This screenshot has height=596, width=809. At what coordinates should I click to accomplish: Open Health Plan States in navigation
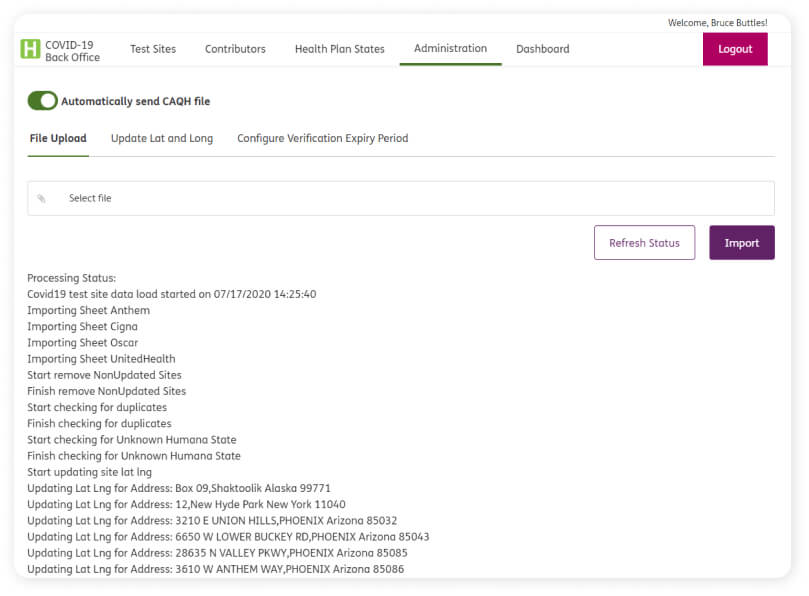339,49
